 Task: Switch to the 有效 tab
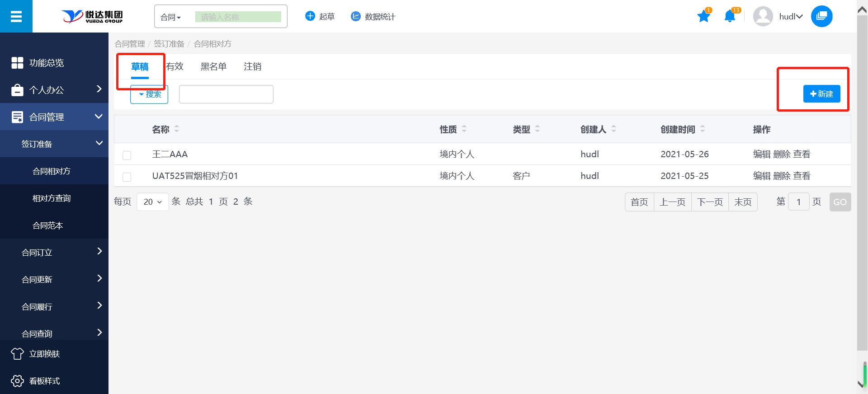point(175,66)
